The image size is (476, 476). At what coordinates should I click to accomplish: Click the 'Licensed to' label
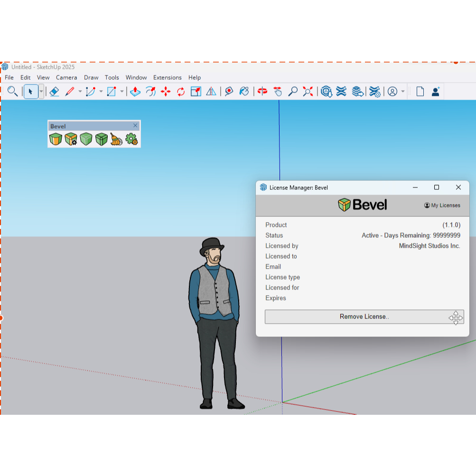click(281, 256)
